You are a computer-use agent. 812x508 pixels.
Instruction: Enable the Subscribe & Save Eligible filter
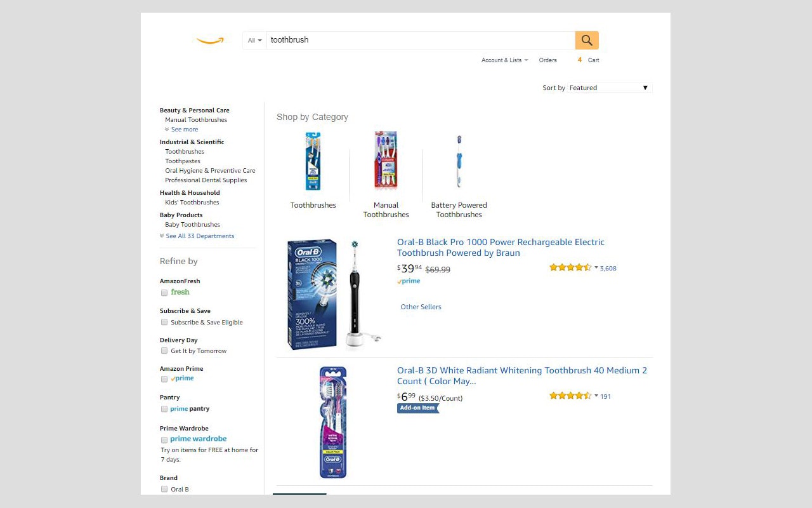(x=164, y=323)
